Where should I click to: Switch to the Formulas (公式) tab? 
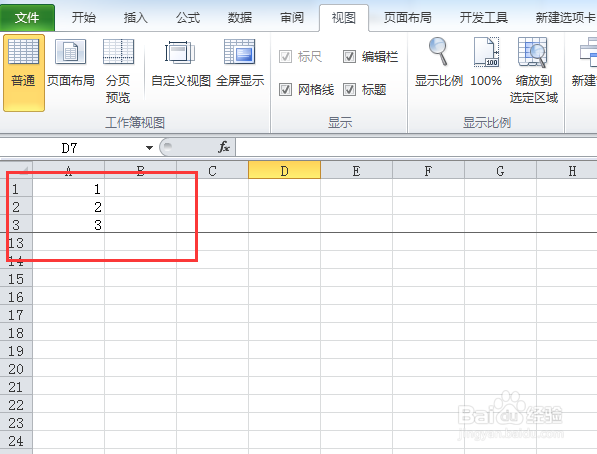[x=188, y=17]
